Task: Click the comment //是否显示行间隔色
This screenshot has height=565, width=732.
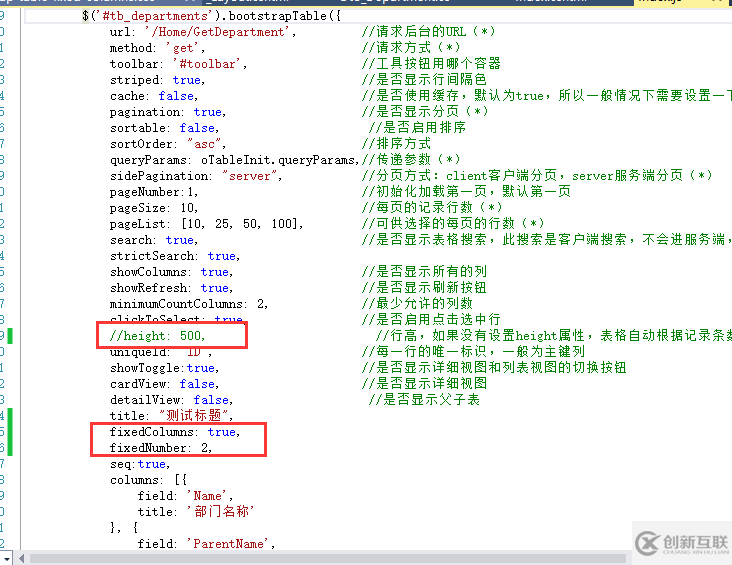Action: 424,80
